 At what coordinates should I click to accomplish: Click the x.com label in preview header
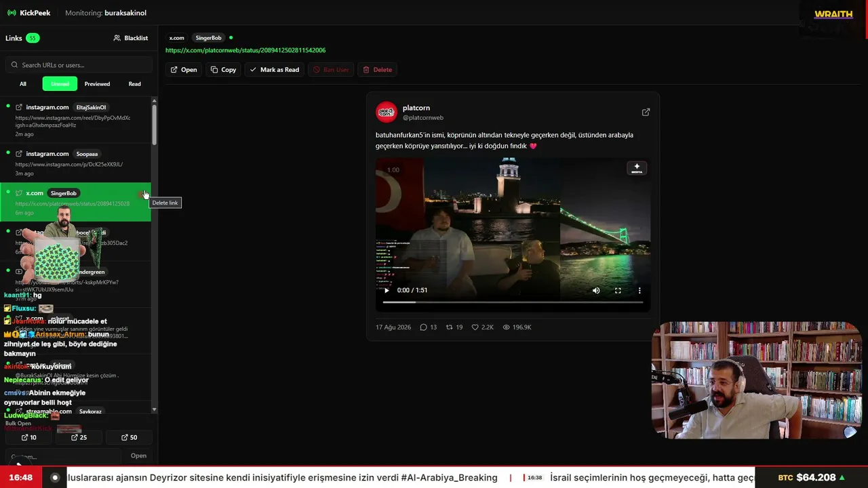(x=176, y=38)
